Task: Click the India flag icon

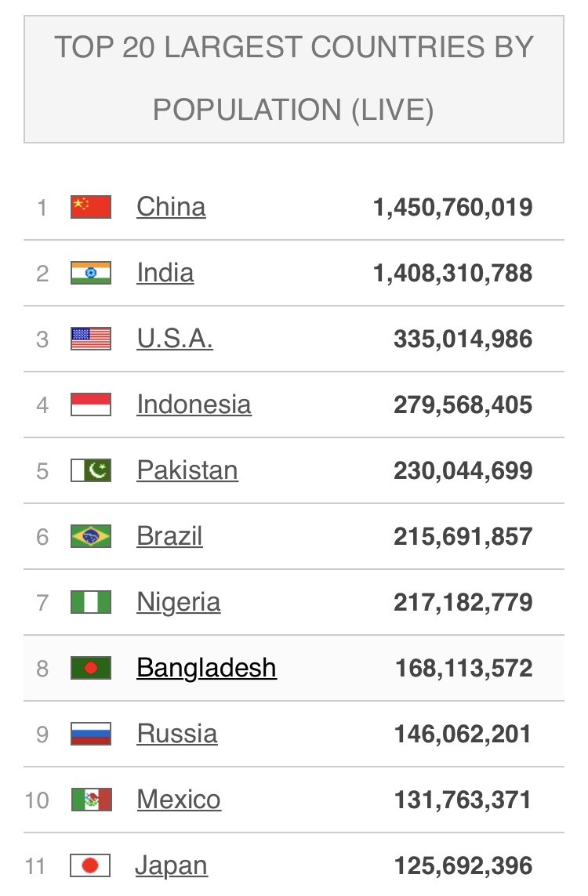Action: point(91,273)
